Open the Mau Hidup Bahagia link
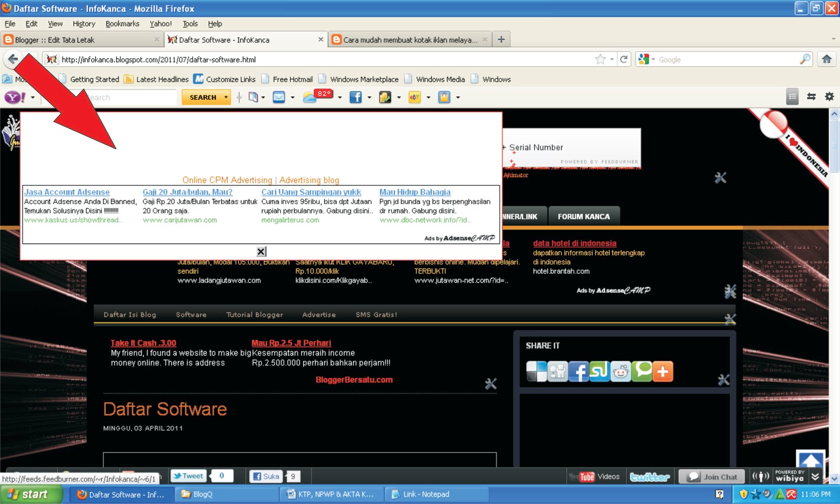This screenshot has width=840, height=504. [x=415, y=192]
